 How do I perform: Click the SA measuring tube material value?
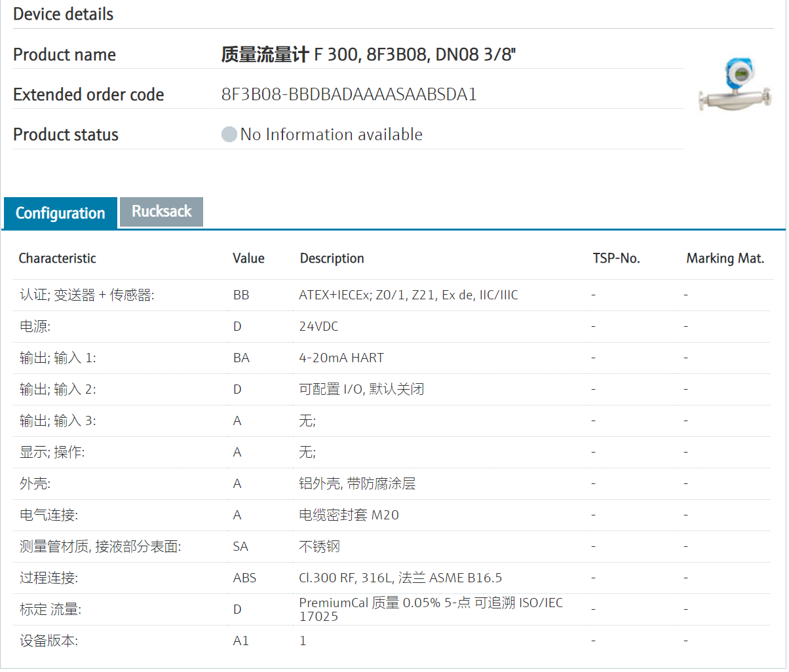[x=241, y=547]
